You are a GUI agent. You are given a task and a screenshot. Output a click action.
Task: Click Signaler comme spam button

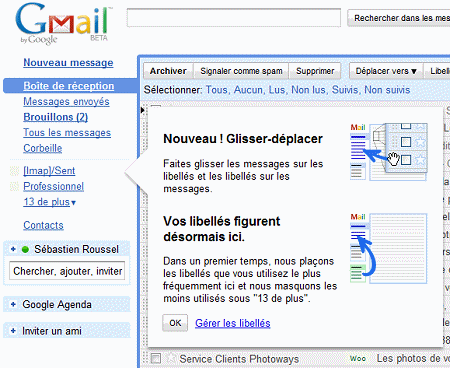241,71
